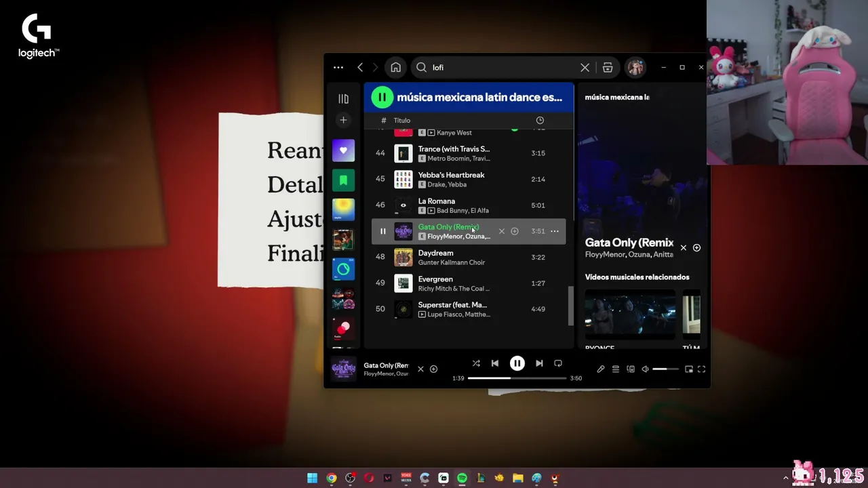Viewport: 868px width, 488px height.
Task: Open File Explorer from the taskbar
Action: (518, 478)
